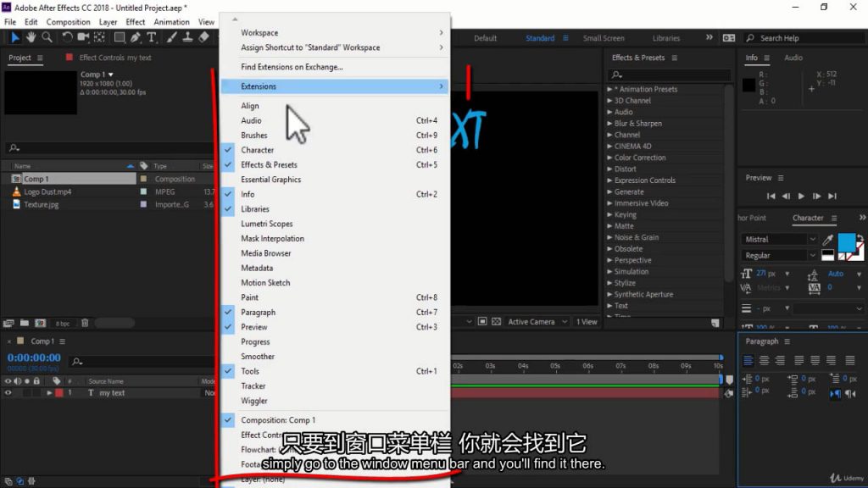Expand the Animation Presets folder
Image resolution: width=868 pixels, height=488 pixels.
tap(609, 89)
